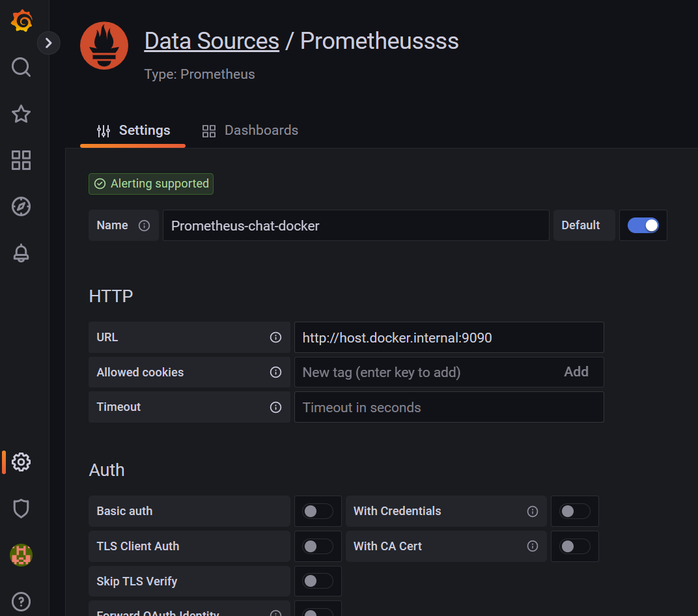The height and width of the screenshot is (616, 698).
Task: Enable Basic auth toggle
Action: click(318, 511)
